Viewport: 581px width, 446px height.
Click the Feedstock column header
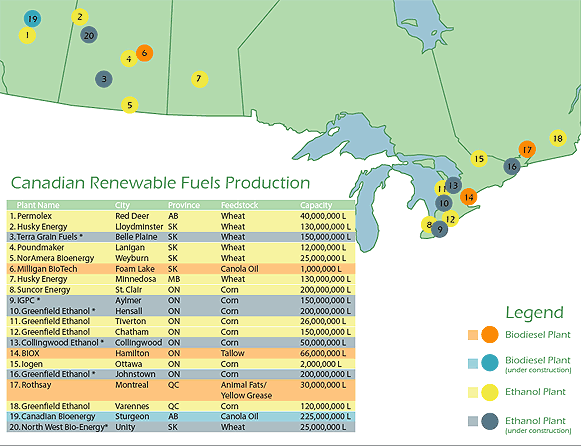tap(239, 205)
